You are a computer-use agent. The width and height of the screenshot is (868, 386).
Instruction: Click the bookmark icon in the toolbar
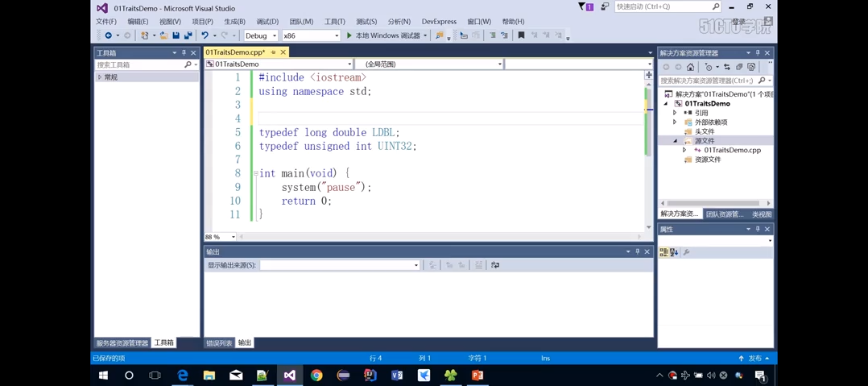521,35
